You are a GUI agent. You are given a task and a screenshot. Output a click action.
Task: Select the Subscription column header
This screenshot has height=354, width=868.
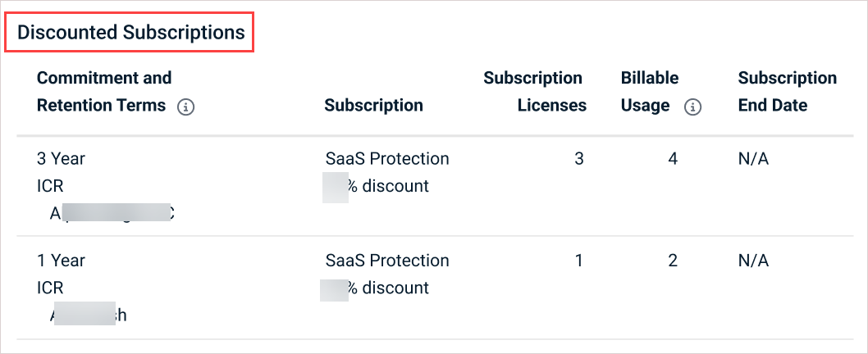373,105
